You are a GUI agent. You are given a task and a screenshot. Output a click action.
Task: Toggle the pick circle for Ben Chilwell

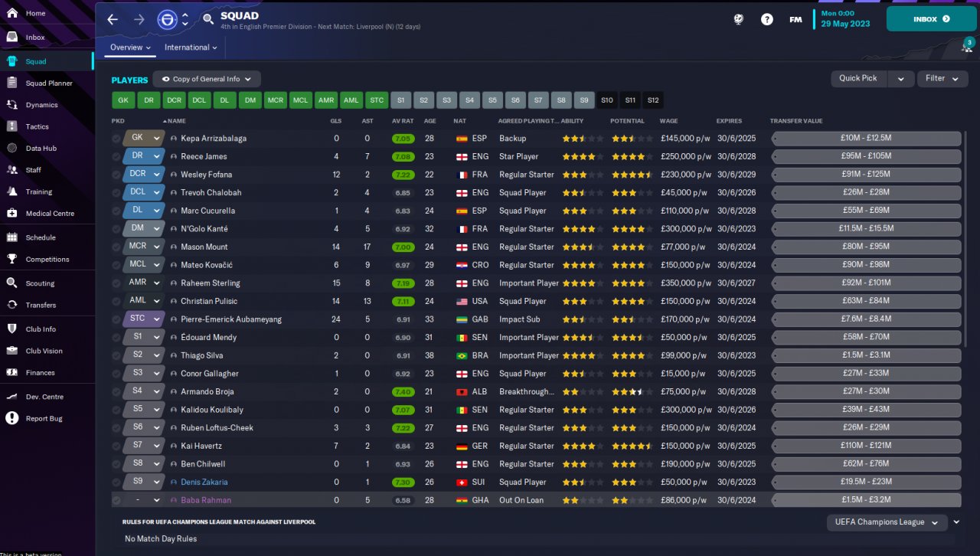pos(116,464)
